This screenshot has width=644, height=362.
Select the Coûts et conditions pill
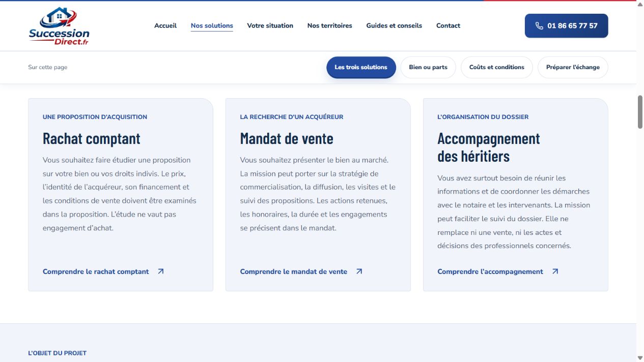497,67
